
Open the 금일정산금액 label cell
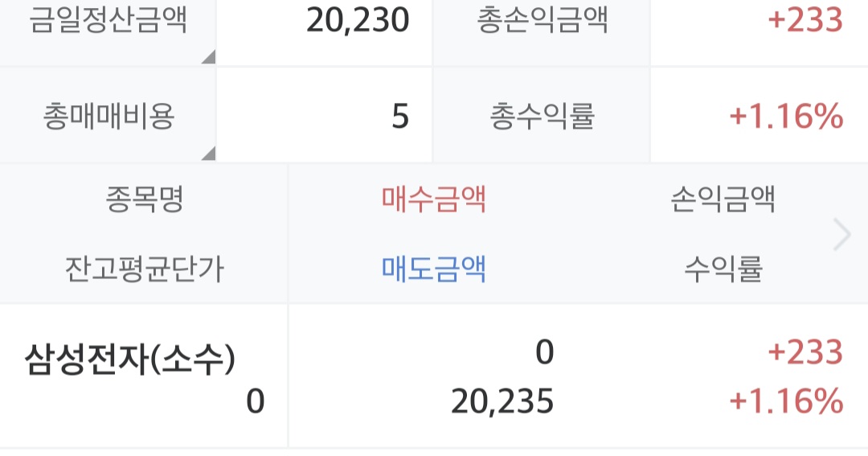(108, 22)
